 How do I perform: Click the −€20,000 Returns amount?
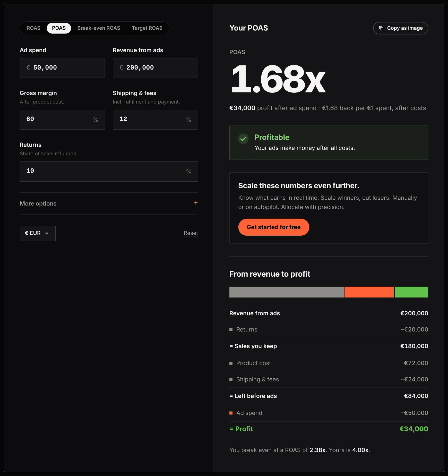[x=414, y=330]
